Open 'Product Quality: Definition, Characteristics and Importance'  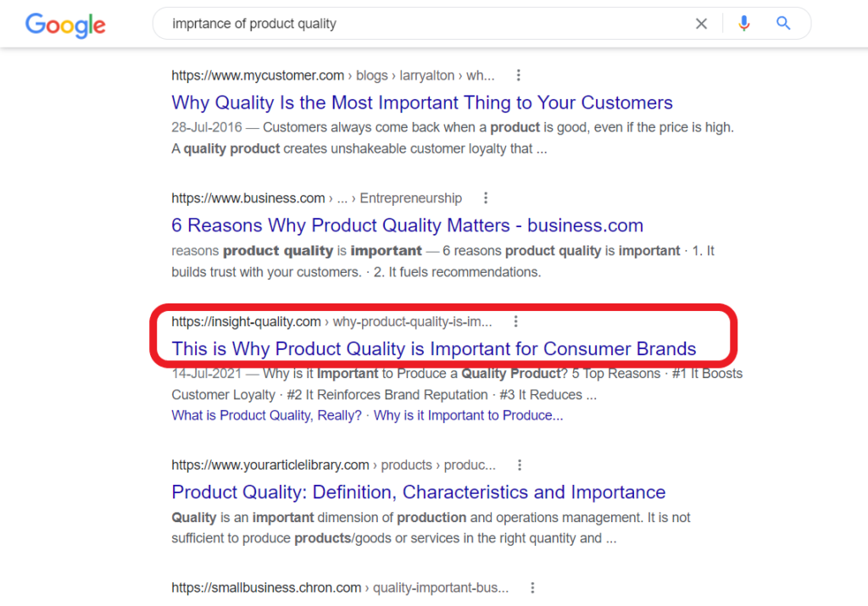(x=418, y=492)
